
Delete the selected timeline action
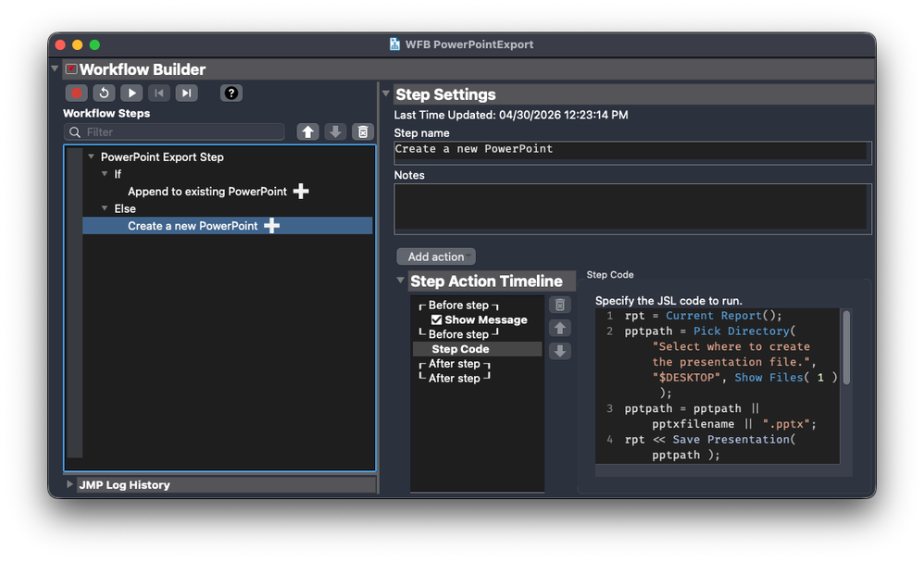pyautogui.click(x=560, y=305)
